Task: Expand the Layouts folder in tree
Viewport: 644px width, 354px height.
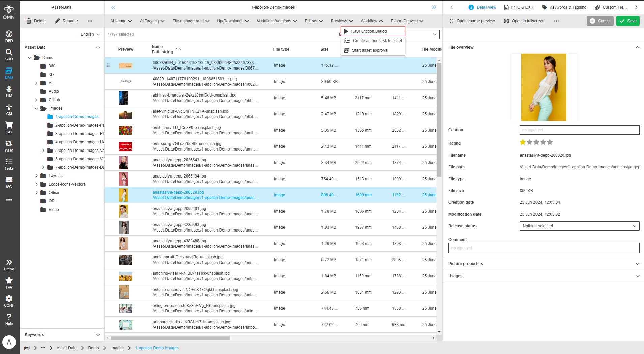Action: coord(36,176)
